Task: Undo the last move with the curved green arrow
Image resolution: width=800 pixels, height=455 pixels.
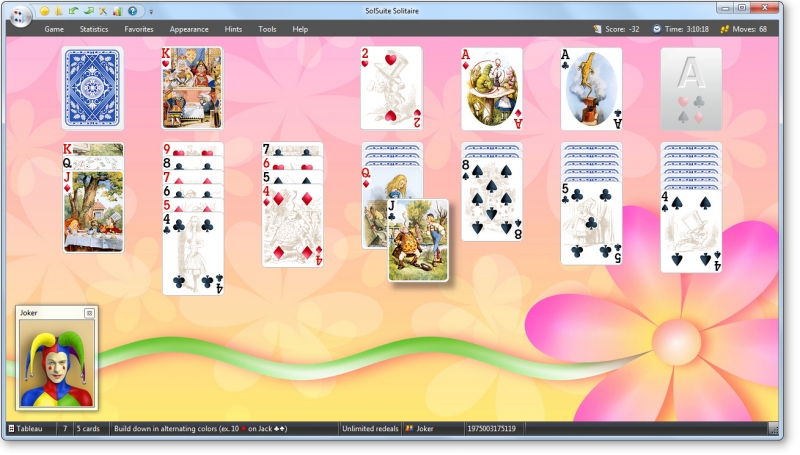Action: (x=73, y=11)
